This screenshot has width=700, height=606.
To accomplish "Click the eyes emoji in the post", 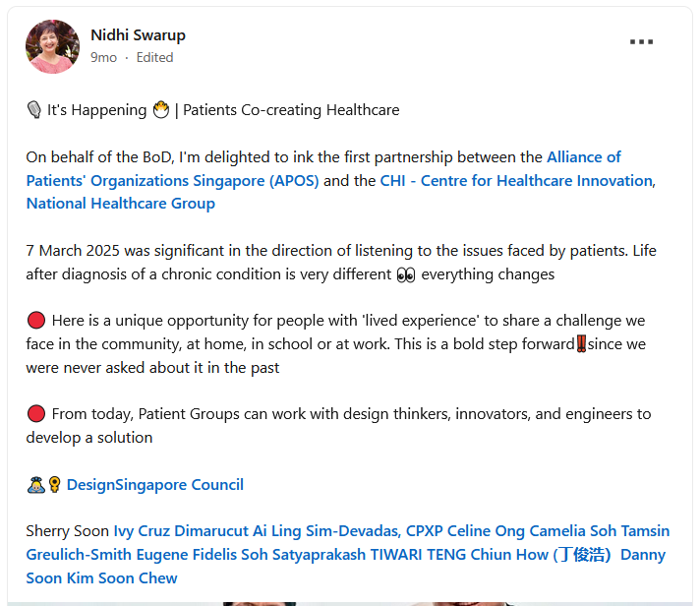I will (406, 274).
